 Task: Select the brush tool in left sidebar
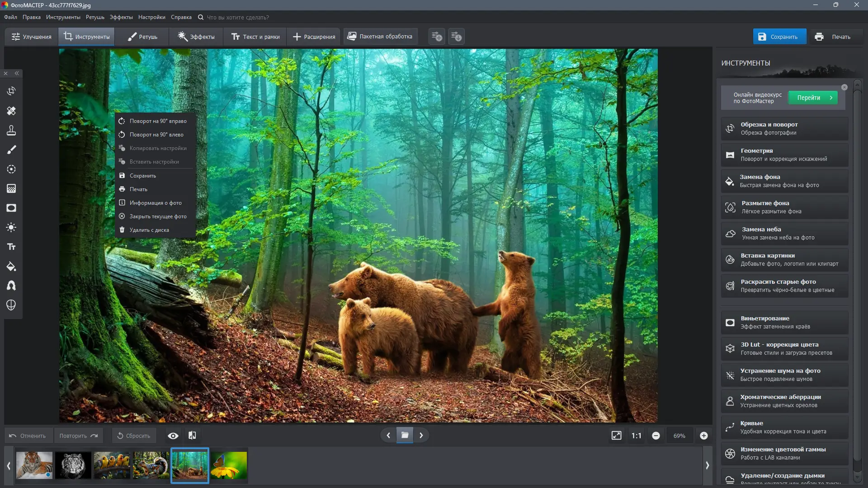click(11, 150)
